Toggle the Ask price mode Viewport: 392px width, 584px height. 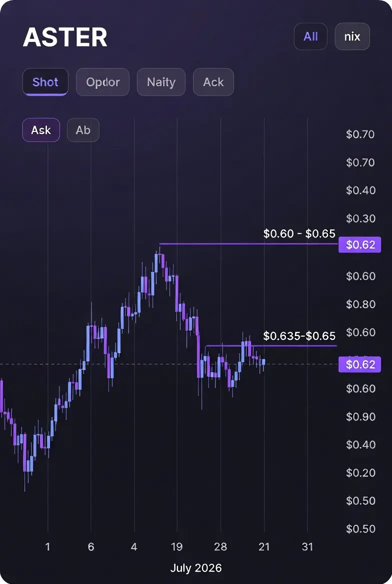(x=41, y=130)
